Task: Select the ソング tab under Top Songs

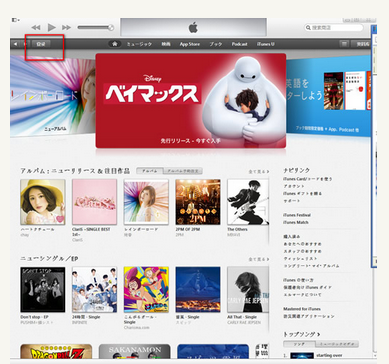Action: [299, 344]
